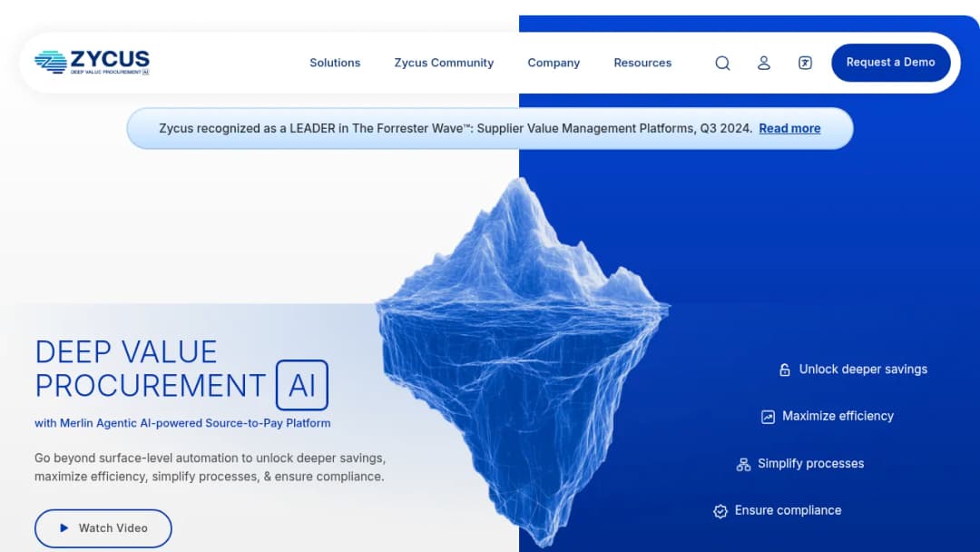Click the Watch Video button label
This screenshot has width=980, height=552.
click(x=113, y=528)
